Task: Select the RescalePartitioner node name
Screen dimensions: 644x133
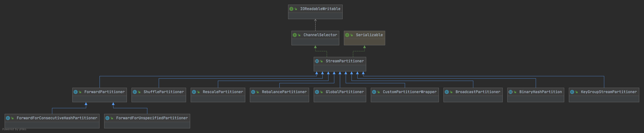Action: (x=223, y=92)
